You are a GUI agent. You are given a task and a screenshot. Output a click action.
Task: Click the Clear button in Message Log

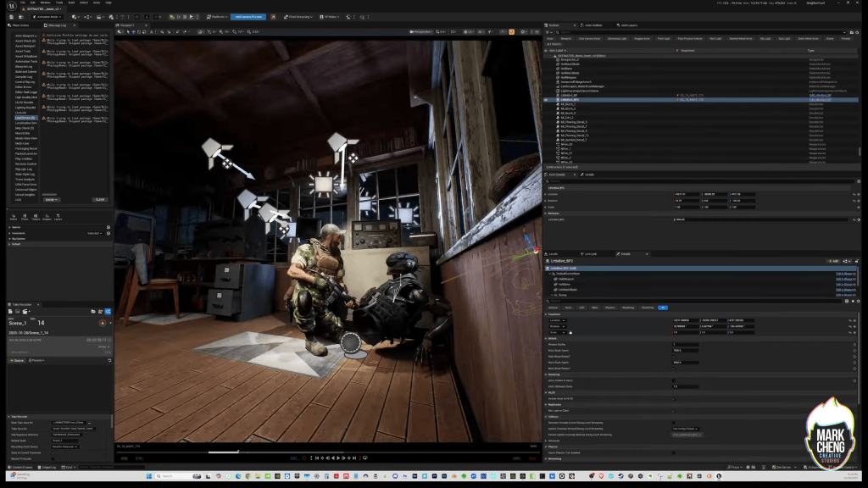point(100,200)
